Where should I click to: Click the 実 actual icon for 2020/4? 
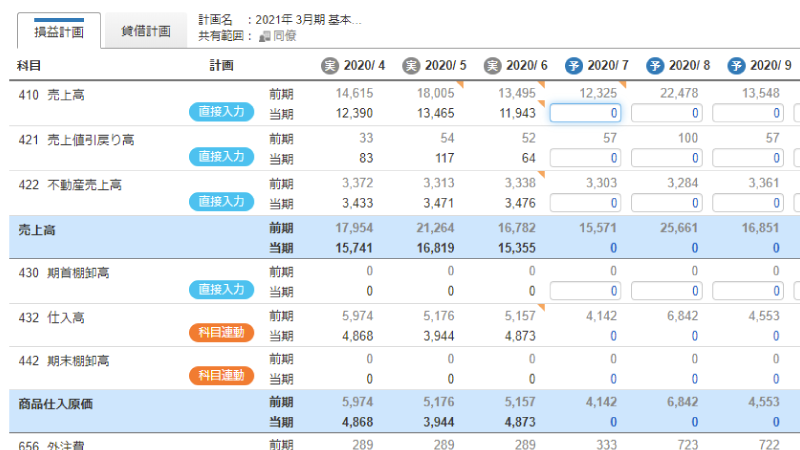tap(330, 65)
